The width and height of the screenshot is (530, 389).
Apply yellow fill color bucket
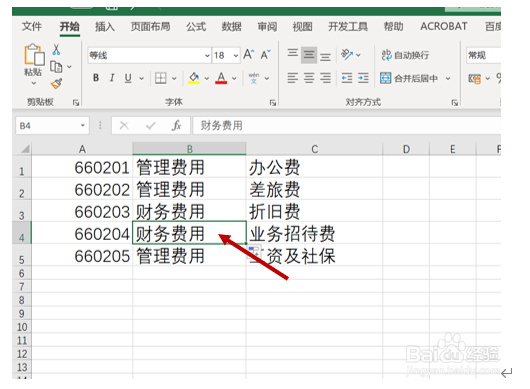pos(194,78)
